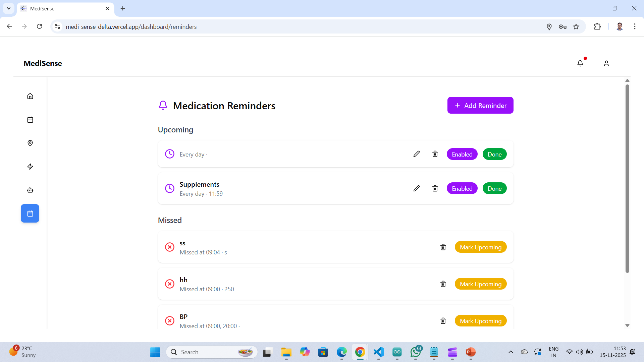Open the Home dashboard from sidebar
The image size is (644, 362).
point(30,96)
